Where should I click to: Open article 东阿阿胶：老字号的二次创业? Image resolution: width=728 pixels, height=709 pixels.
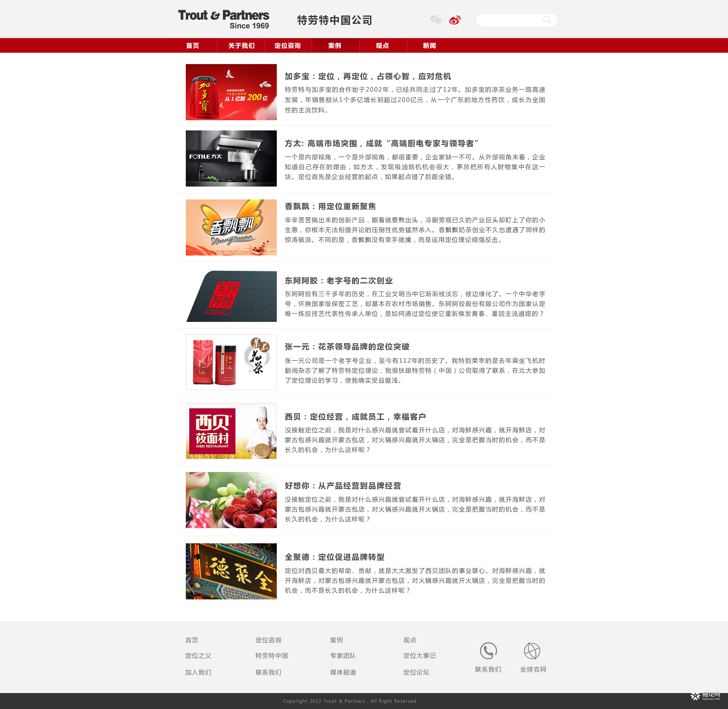point(339,281)
